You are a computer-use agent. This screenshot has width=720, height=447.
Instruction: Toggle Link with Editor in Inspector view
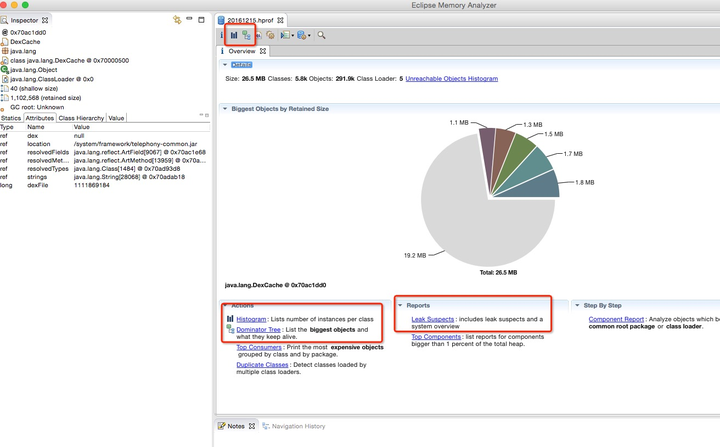click(177, 20)
